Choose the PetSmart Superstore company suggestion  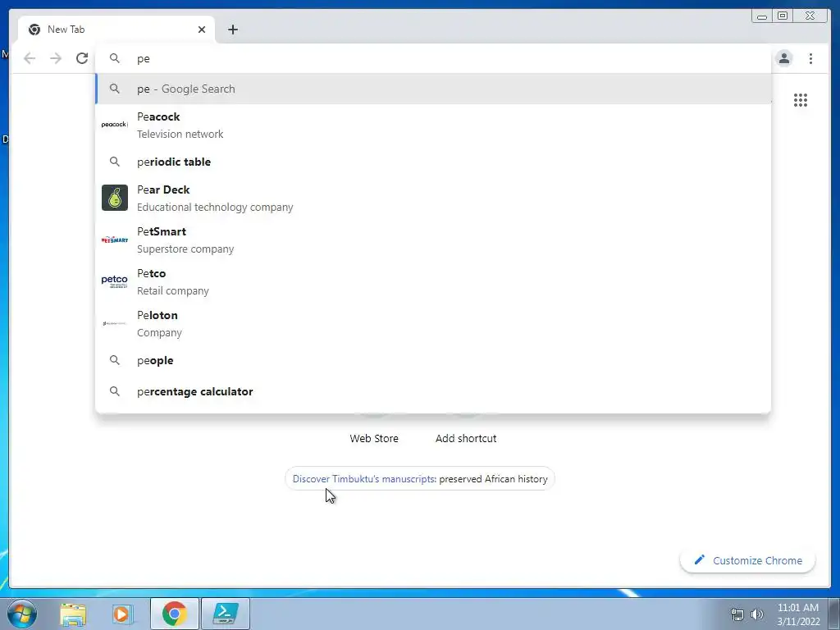[x=433, y=240]
